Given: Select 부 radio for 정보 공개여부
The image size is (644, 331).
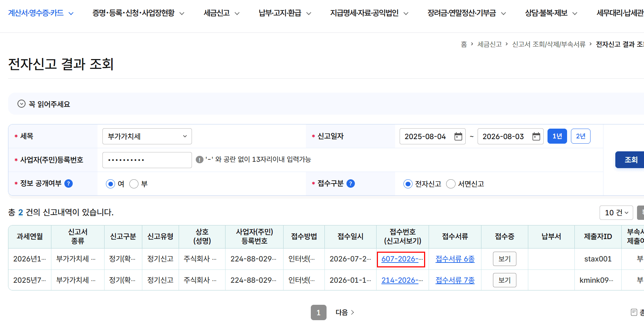Looking at the screenshot, I should (x=134, y=184).
